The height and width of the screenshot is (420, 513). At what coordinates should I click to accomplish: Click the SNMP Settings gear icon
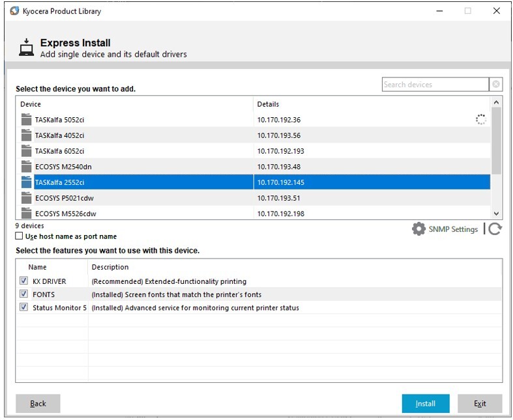coord(418,229)
